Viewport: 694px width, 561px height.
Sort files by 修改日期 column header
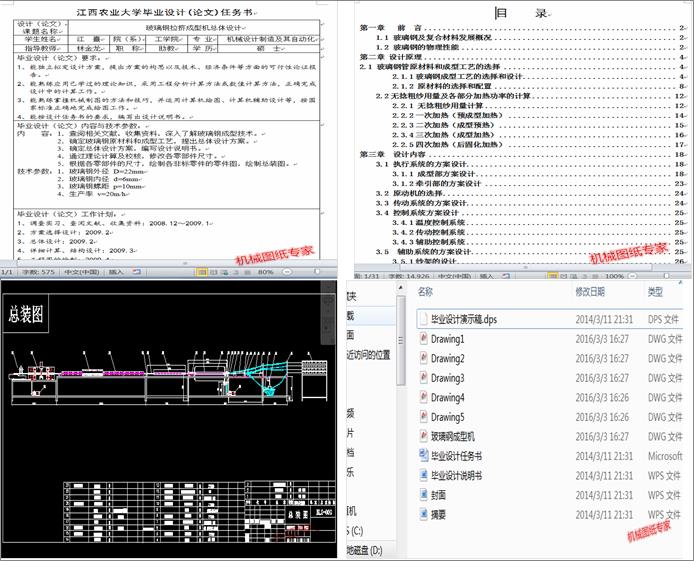click(590, 292)
